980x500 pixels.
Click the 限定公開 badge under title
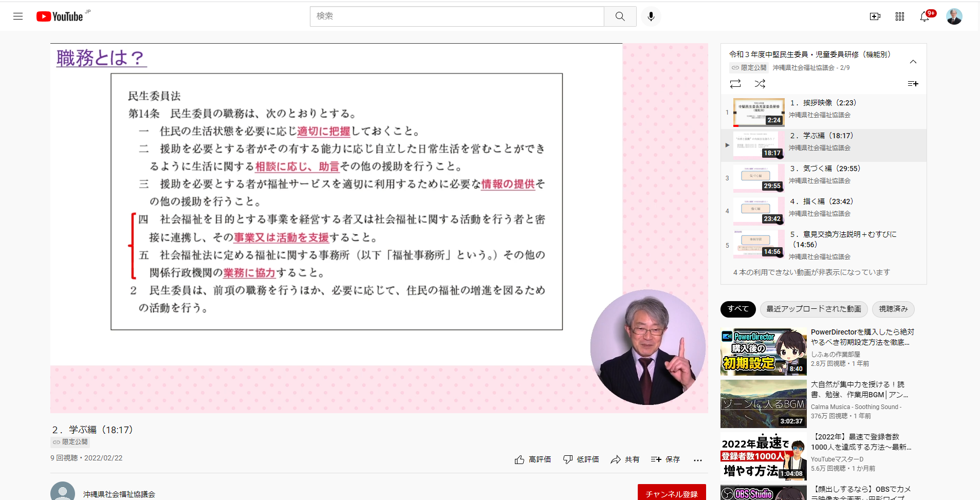pyautogui.click(x=70, y=442)
